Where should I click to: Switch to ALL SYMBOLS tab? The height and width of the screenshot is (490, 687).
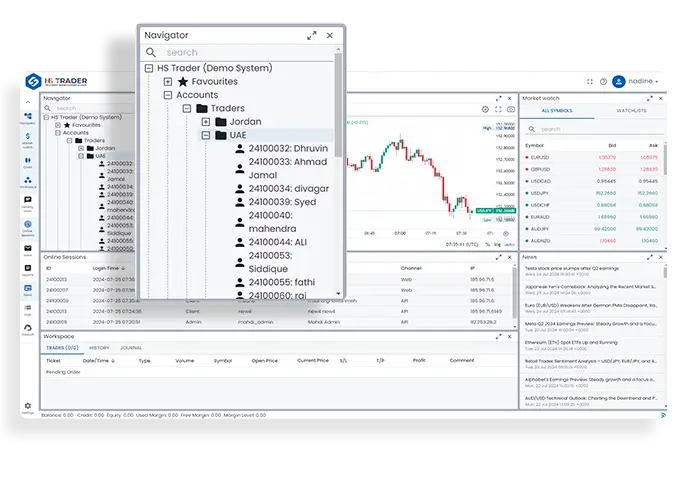(557, 111)
